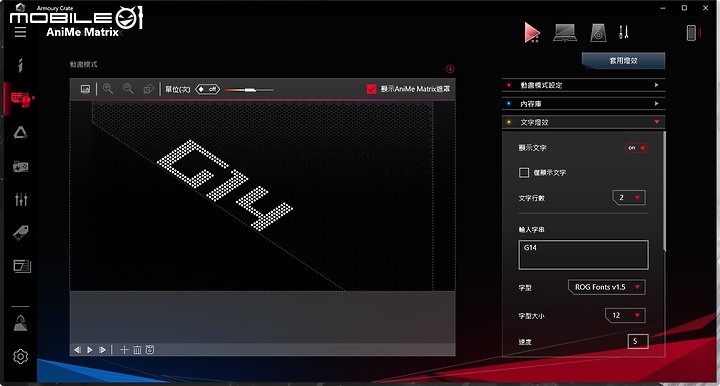
Task: Open the 文字行數 dropdown showing 2
Action: (629, 197)
